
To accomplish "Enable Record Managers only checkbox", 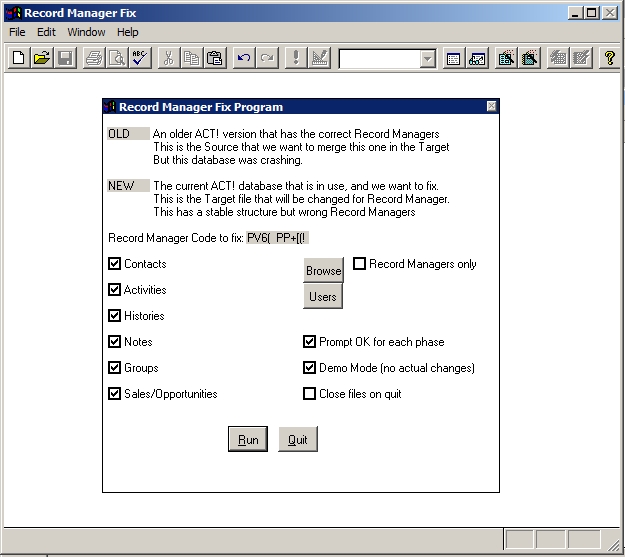I will 359,264.
